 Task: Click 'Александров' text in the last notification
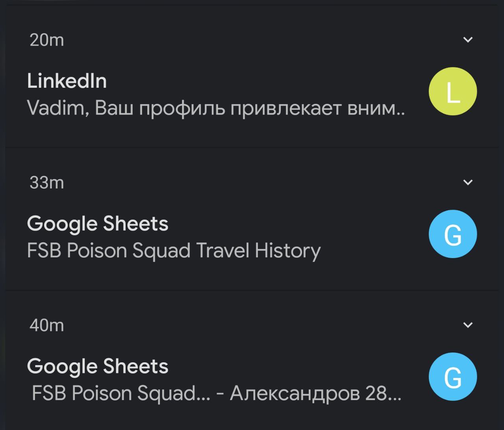coord(295,393)
